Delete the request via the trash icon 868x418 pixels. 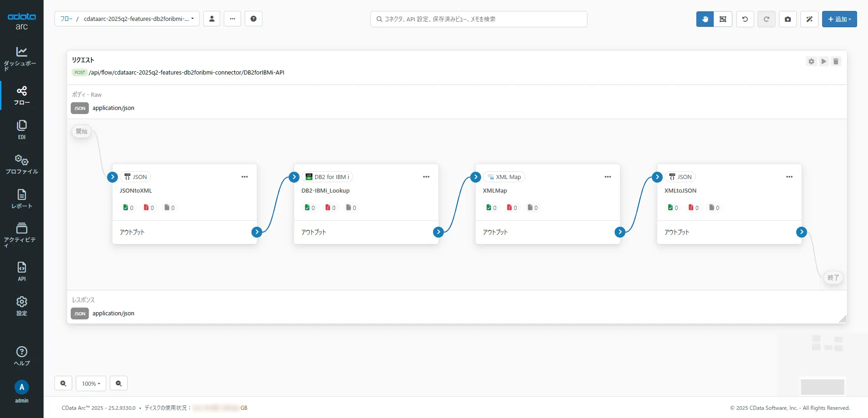(x=836, y=61)
